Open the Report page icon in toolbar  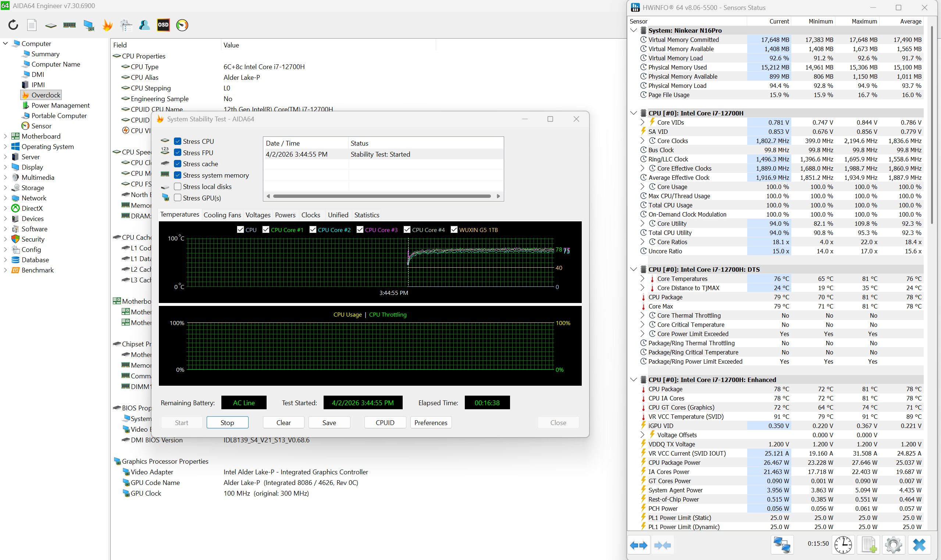(x=32, y=25)
